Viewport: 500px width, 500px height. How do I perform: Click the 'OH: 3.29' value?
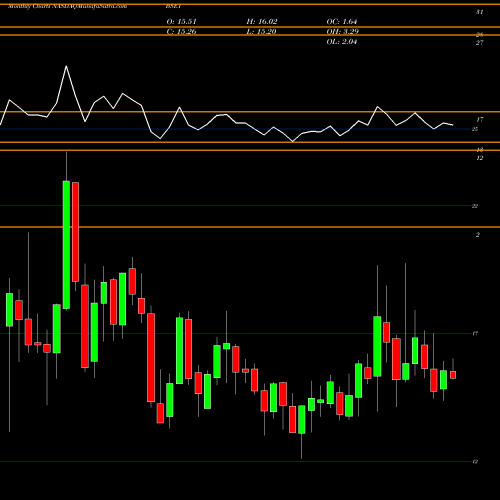(342, 32)
